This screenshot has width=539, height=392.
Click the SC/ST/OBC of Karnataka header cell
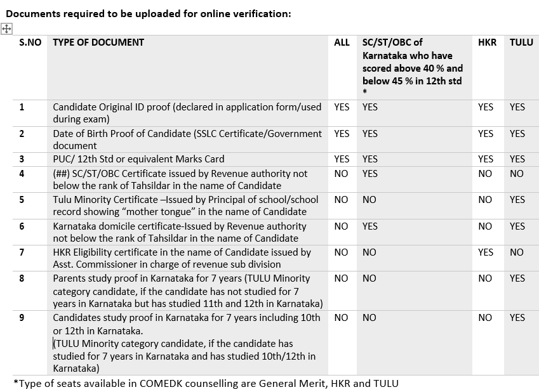coord(413,67)
